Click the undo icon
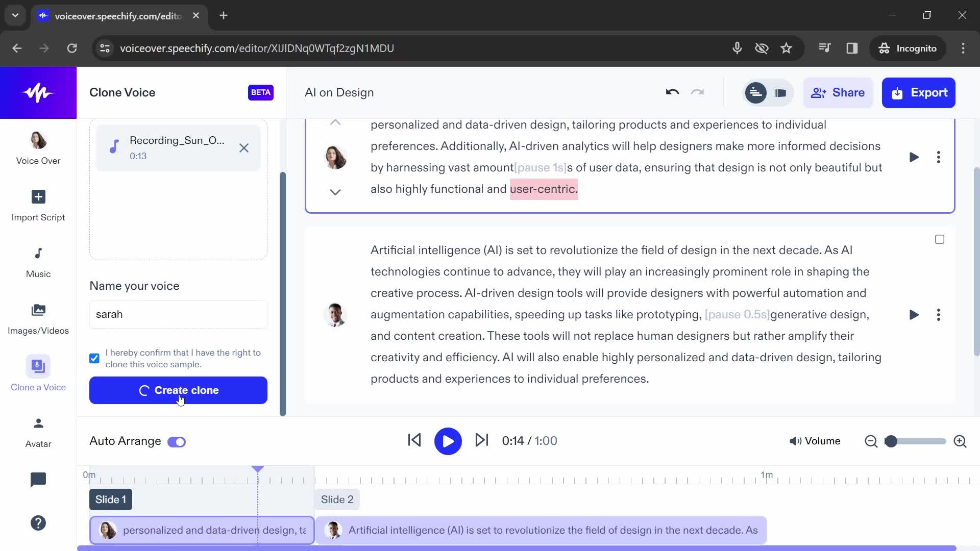Screen dimensions: 980x551 (672, 92)
